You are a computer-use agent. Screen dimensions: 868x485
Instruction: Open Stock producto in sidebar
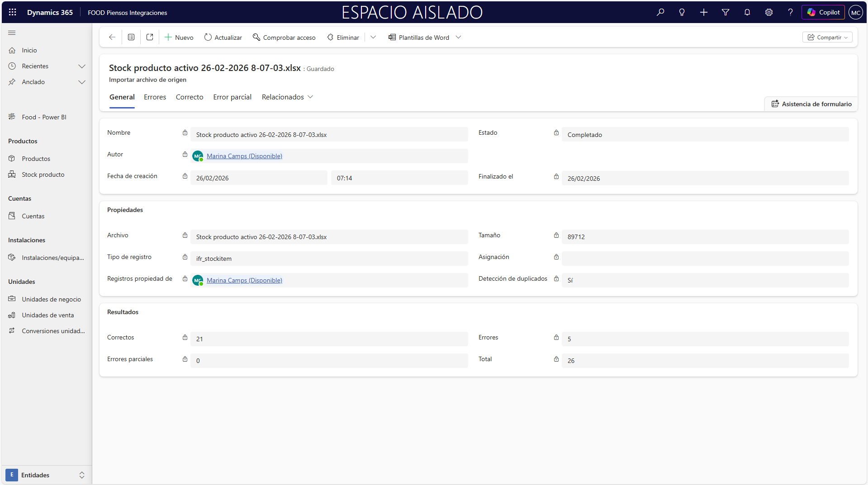[43, 175]
